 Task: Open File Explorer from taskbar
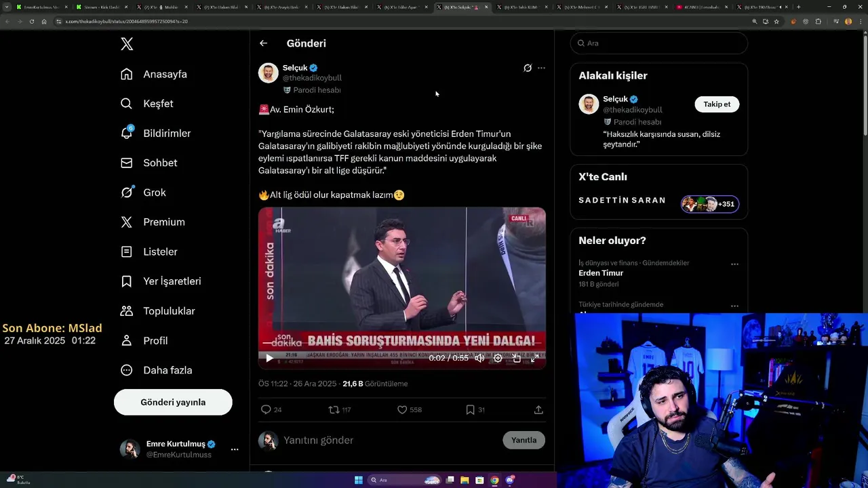tap(465, 480)
